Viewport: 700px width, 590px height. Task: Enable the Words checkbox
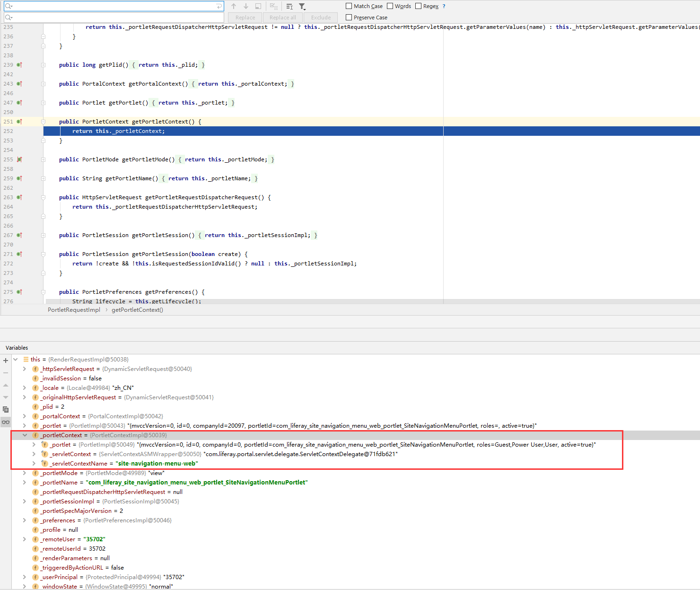pos(390,6)
